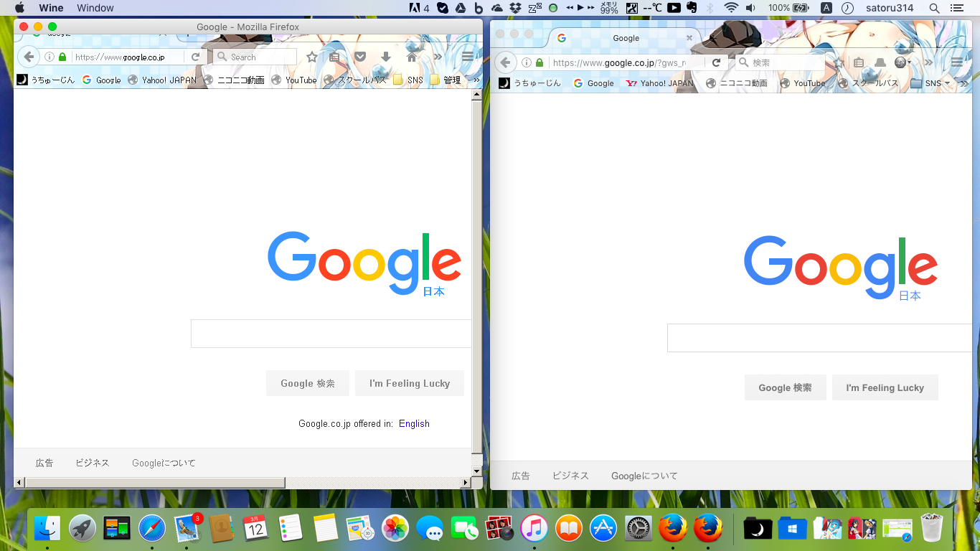The width and height of the screenshot is (980, 551).
Task: Open ビジネス link in right Firefox footer
Action: tap(570, 476)
